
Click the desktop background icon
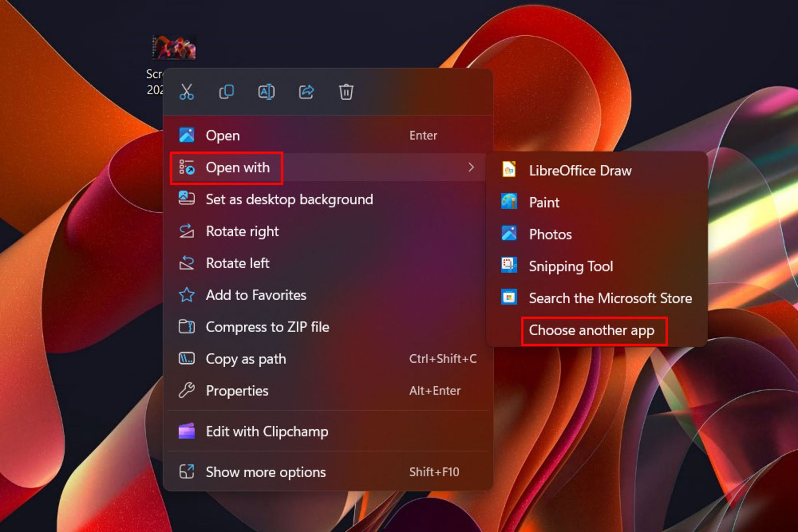(187, 198)
